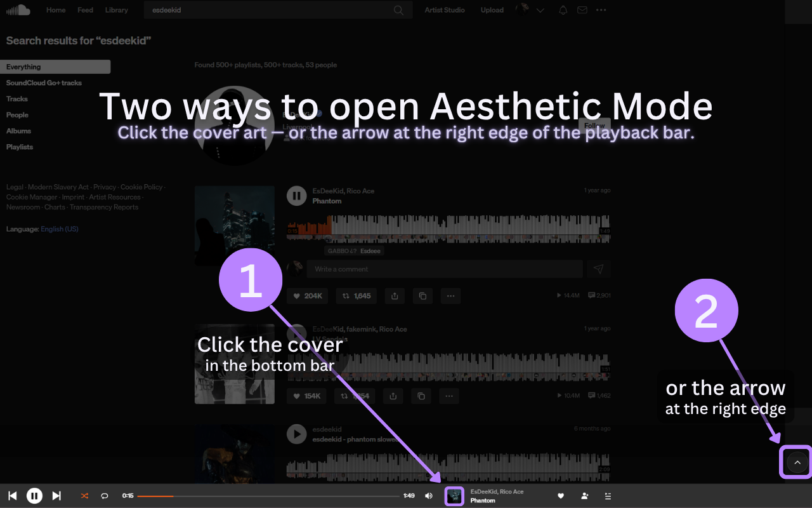Pause playback in the bottom bar
The image size is (812, 508).
(34, 496)
